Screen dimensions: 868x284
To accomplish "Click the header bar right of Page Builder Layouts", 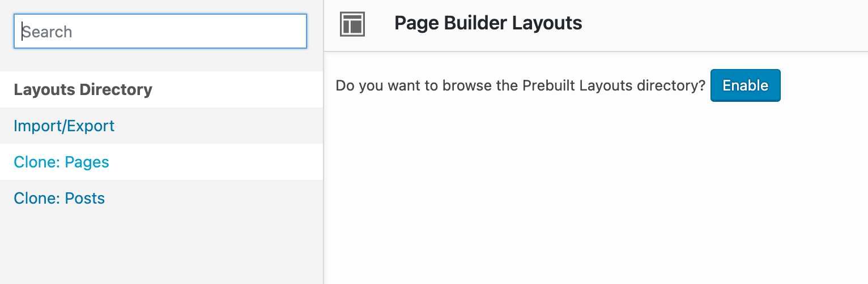I will (x=725, y=25).
